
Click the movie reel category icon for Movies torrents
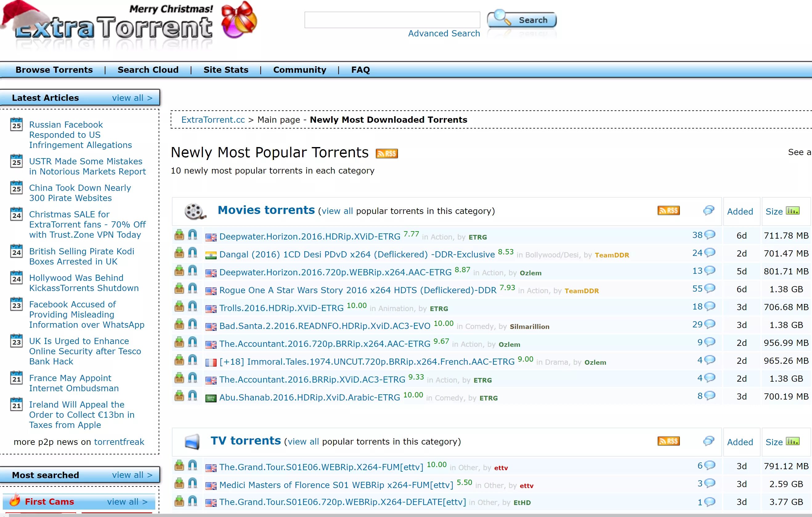193,211
